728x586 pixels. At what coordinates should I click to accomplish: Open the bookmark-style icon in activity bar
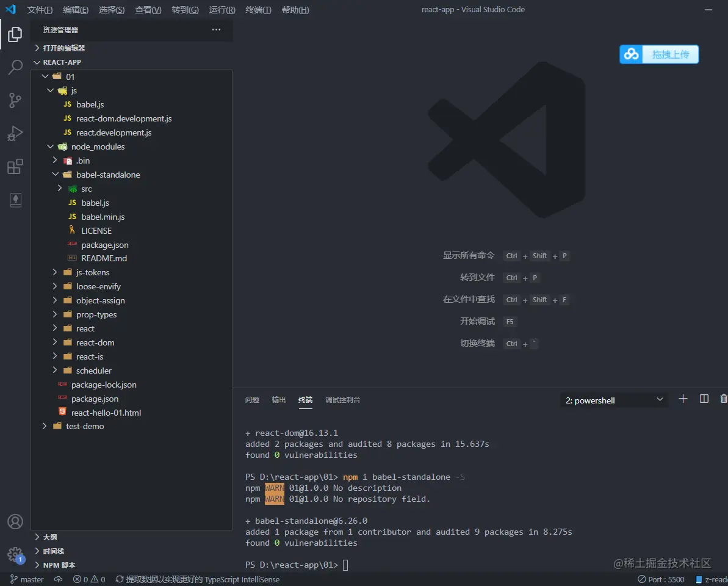pos(15,200)
